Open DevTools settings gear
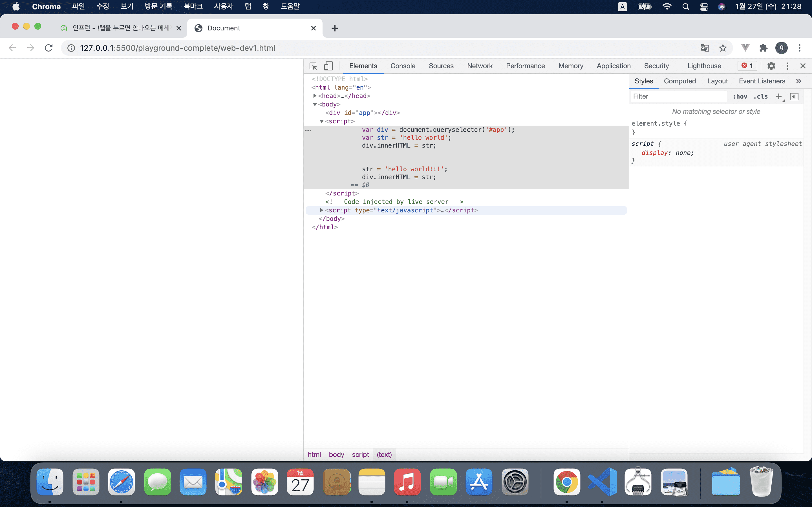This screenshot has height=507, width=812. coord(771,66)
